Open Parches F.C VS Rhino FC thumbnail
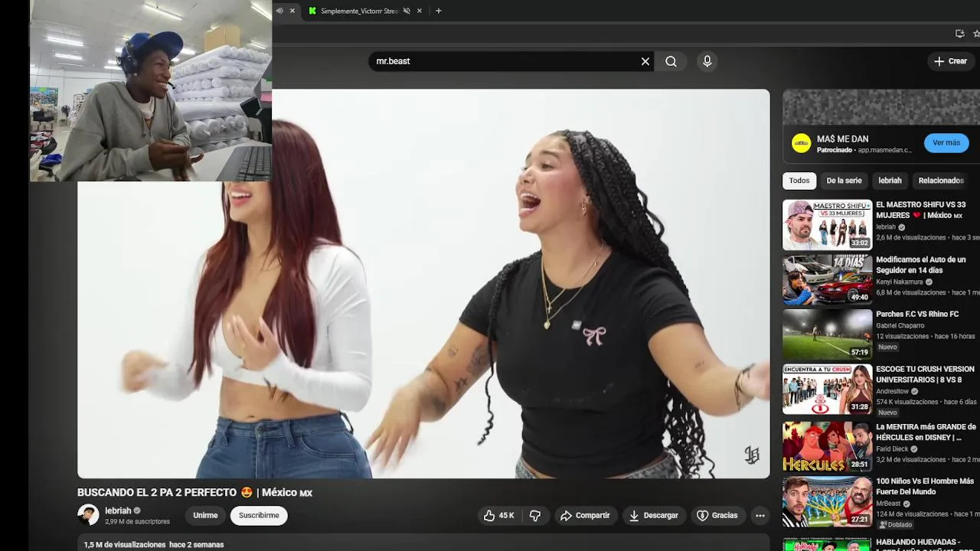The width and height of the screenshot is (980, 551). [827, 334]
